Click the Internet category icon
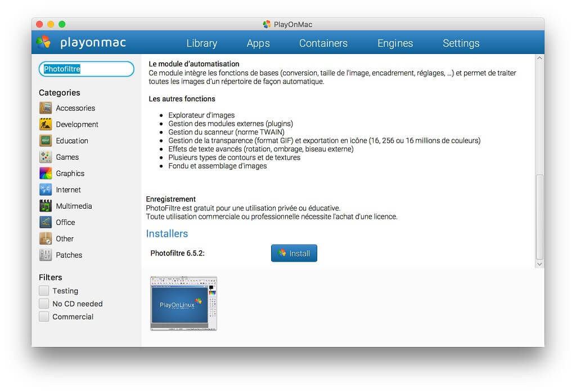 (x=46, y=190)
